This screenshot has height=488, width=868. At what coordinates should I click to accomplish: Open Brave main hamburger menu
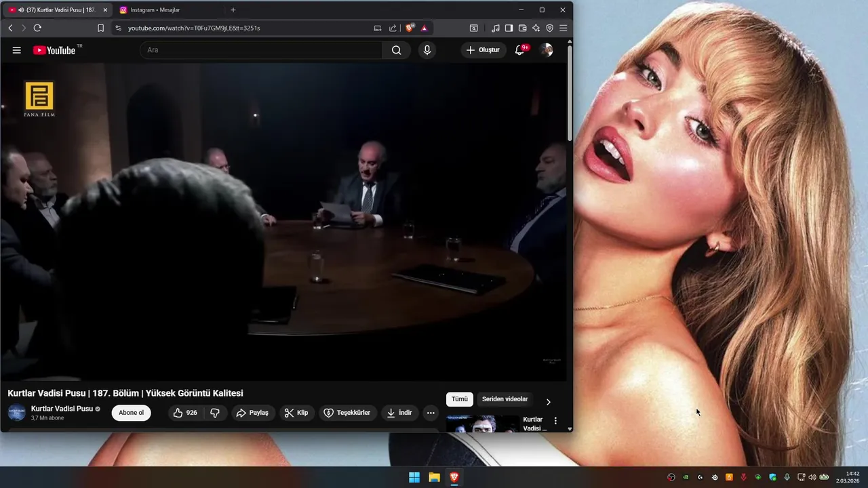click(x=563, y=28)
